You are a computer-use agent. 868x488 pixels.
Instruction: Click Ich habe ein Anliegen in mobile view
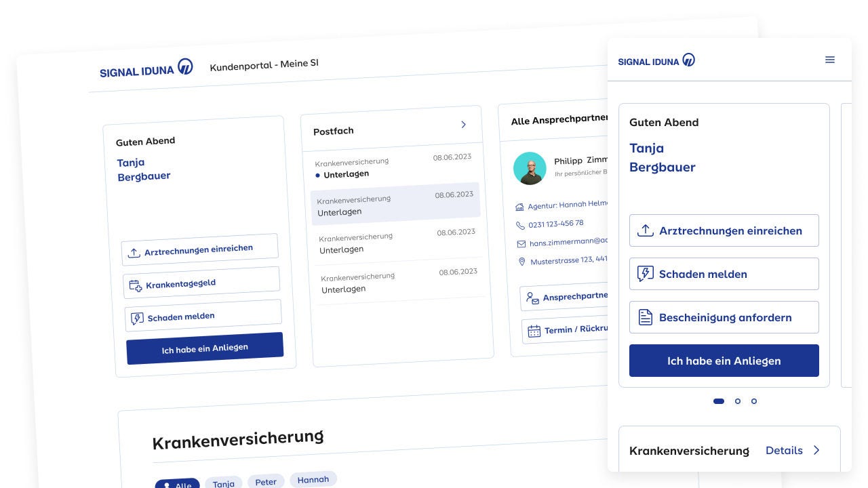coord(724,361)
